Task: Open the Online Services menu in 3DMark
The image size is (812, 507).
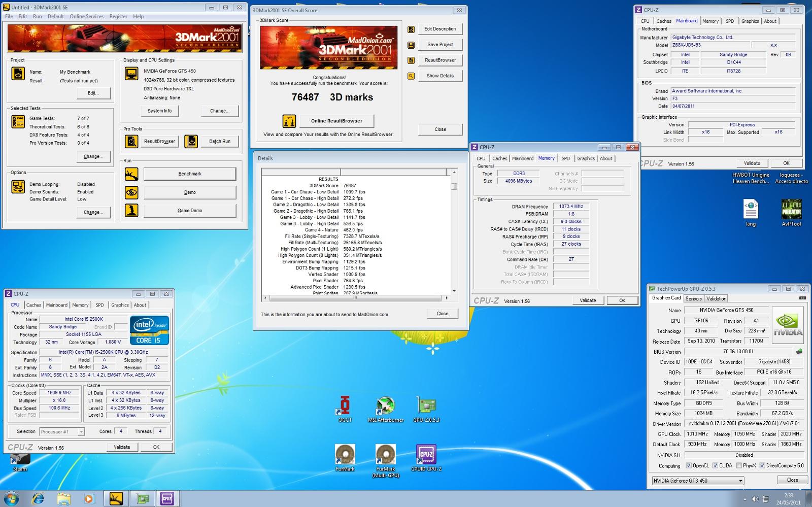Action: (86, 16)
